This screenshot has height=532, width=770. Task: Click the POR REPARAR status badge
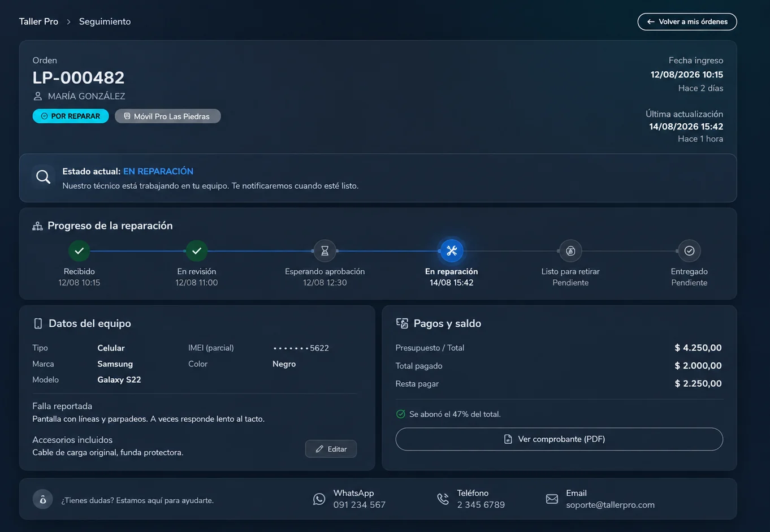[x=71, y=116]
